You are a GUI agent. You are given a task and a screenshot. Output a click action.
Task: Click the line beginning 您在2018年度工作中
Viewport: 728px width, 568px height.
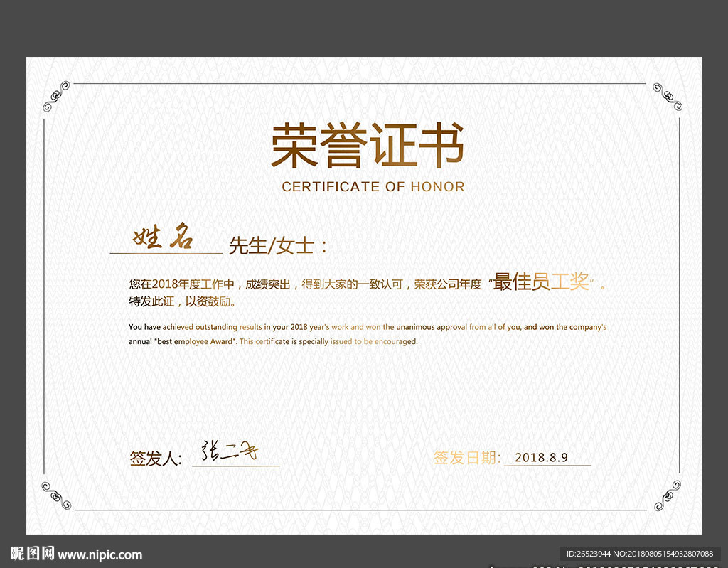click(368, 282)
